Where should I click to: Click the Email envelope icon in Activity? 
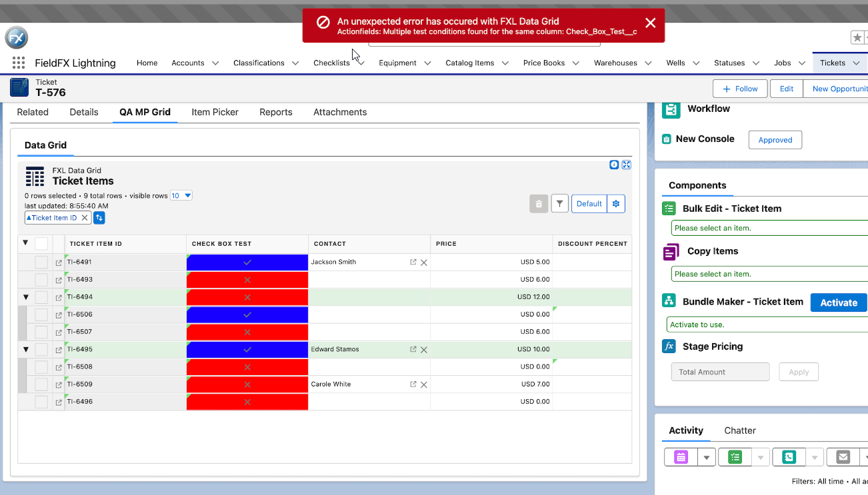pos(843,457)
